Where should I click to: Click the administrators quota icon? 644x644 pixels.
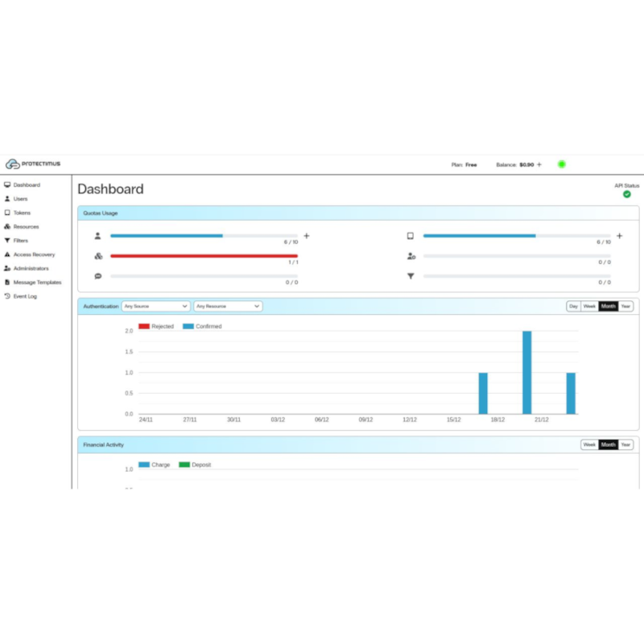click(x=411, y=256)
